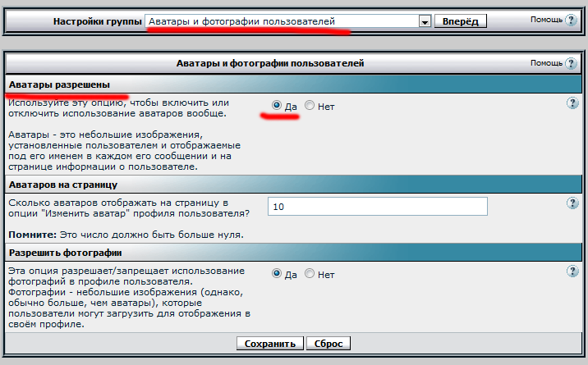Open help icon beside top Помощь label
This screenshot has width=588, height=365.
point(571,20)
